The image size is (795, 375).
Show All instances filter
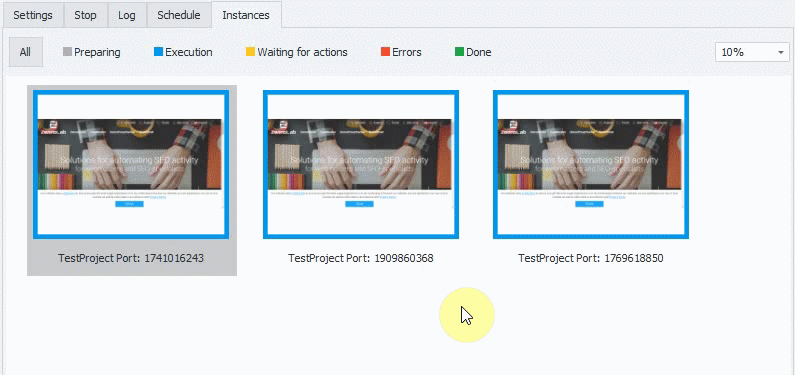[25, 52]
